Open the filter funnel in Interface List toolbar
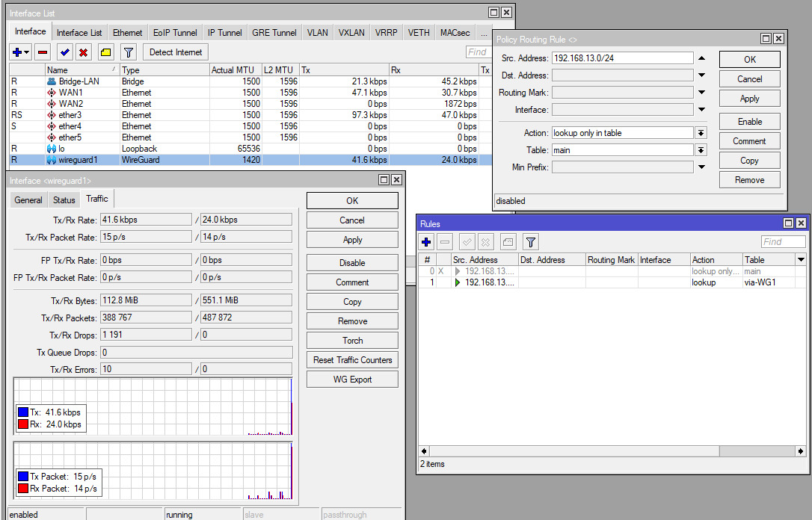The height and width of the screenshot is (520, 812). [129, 52]
